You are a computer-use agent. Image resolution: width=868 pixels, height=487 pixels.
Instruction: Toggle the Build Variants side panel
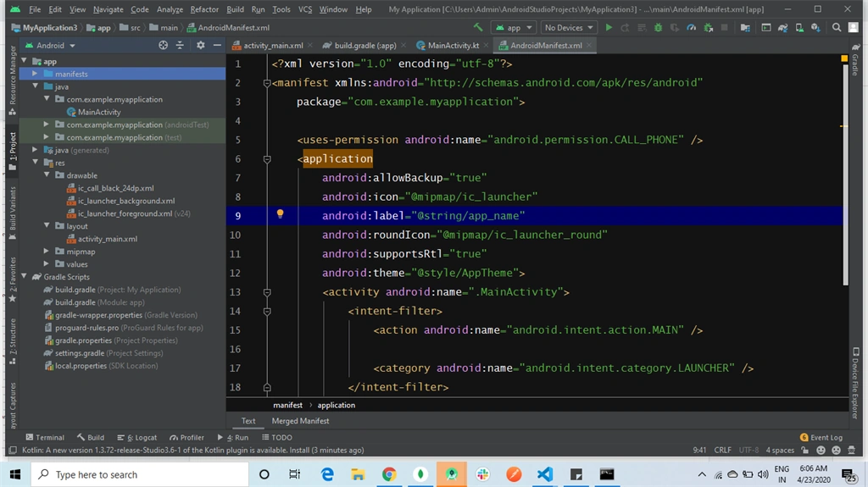pyautogui.click(x=13, y=213)
